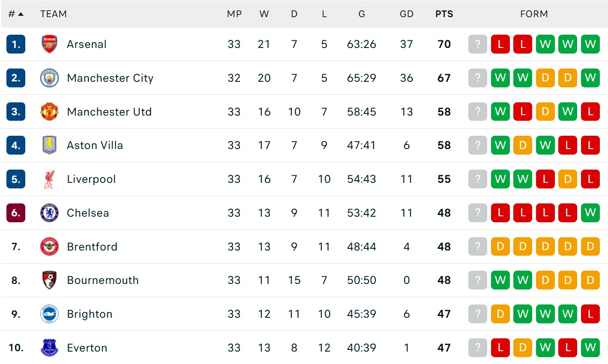
Task: Click Liverpool's orange D form badge
Action: click(567, 179)
